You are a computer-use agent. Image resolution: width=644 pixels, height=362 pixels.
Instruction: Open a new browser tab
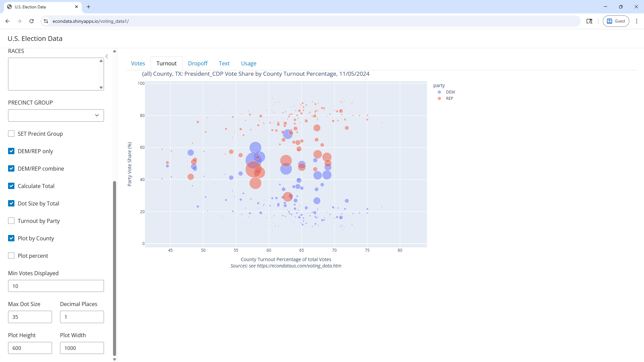coord(89,7)
